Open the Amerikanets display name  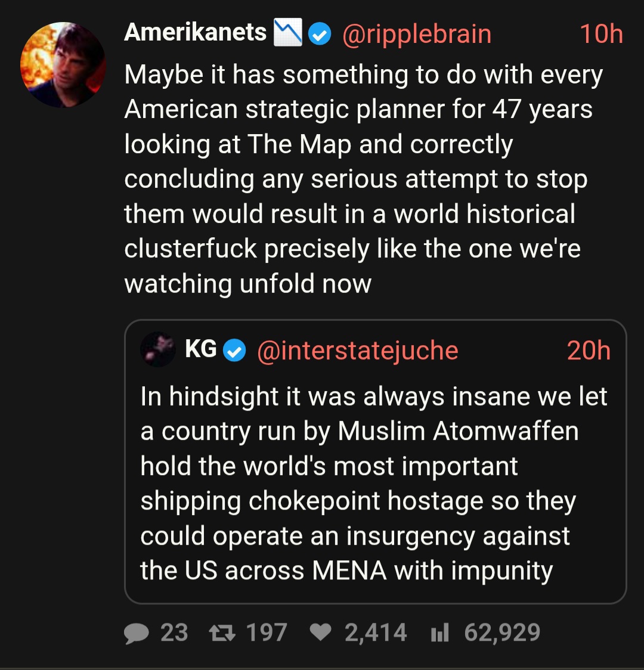coord(195,32)
